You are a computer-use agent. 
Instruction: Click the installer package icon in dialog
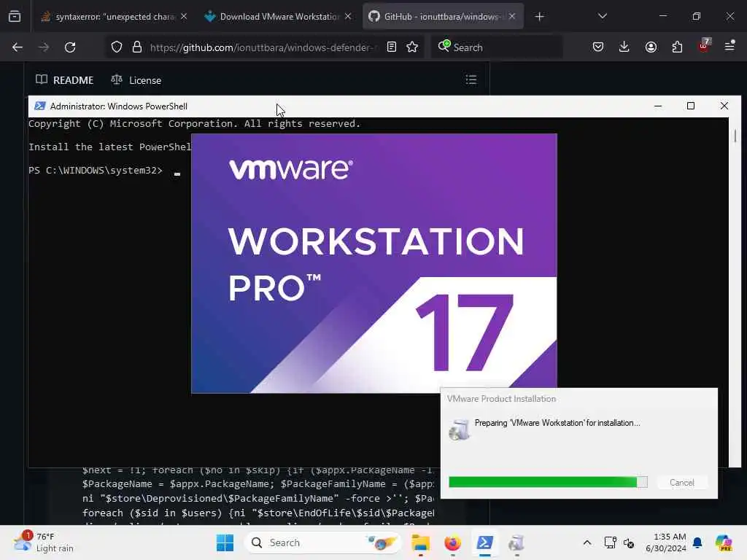460,429
